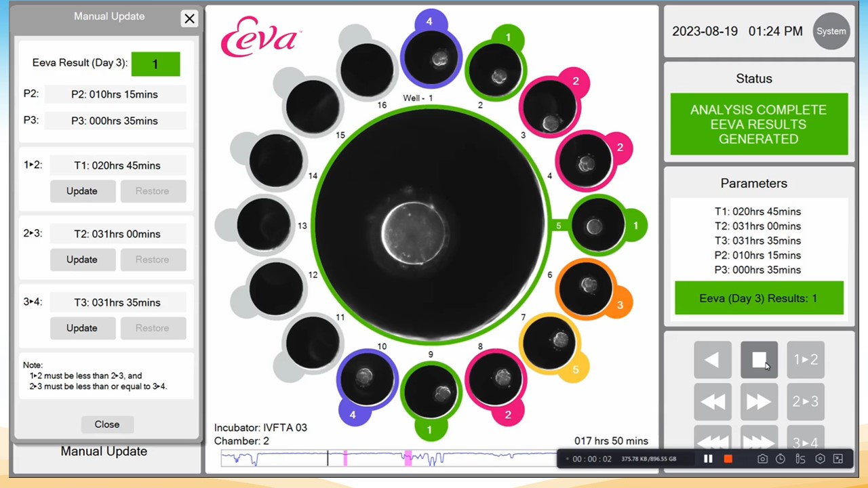Select well 7 embryo thumbnail
The image size is (868, 488).
tap(549, 344)
